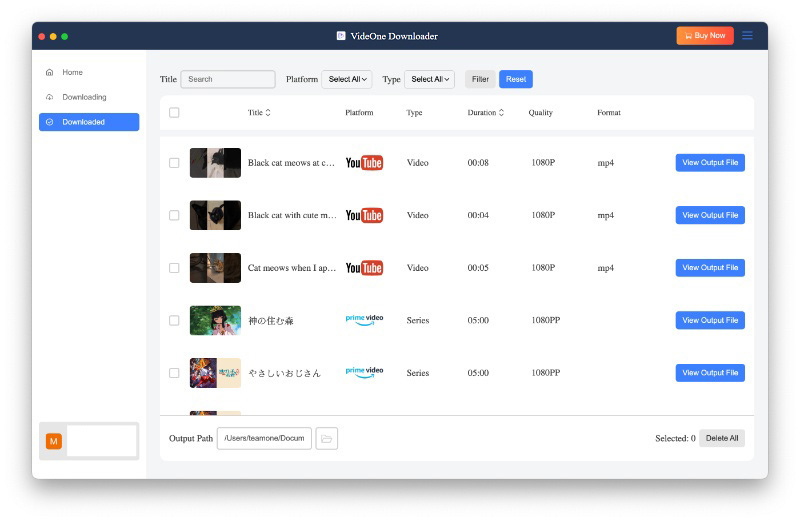Screen dimensions: 800x521
Task: Tick the select-all checkbox in table header
Action: (174, 113)
